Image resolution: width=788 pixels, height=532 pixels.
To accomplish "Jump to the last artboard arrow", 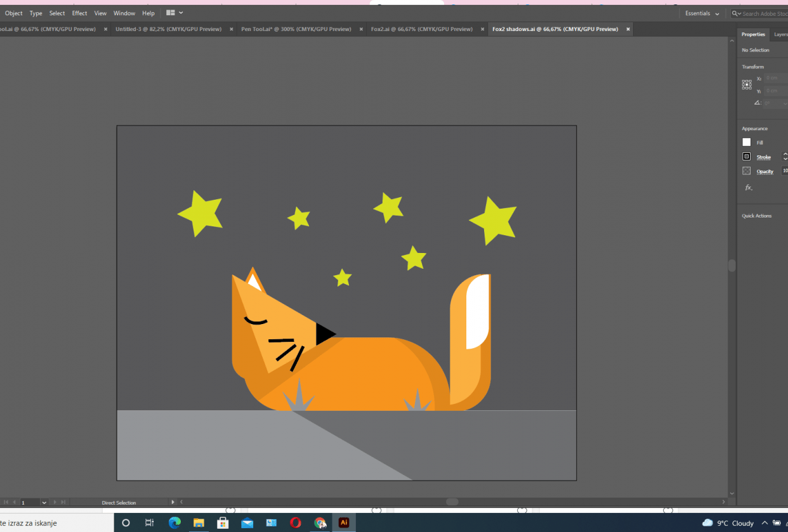I will point(62,502).
